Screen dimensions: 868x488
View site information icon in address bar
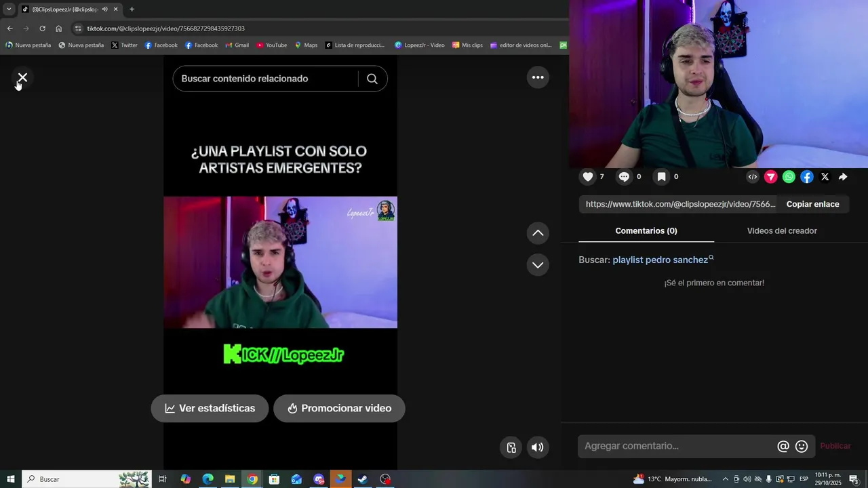tap(78, 28)
